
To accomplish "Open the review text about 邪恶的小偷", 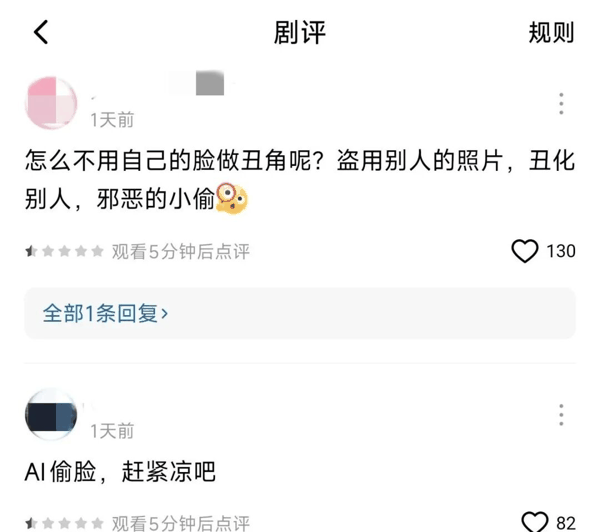I will 300,180.
